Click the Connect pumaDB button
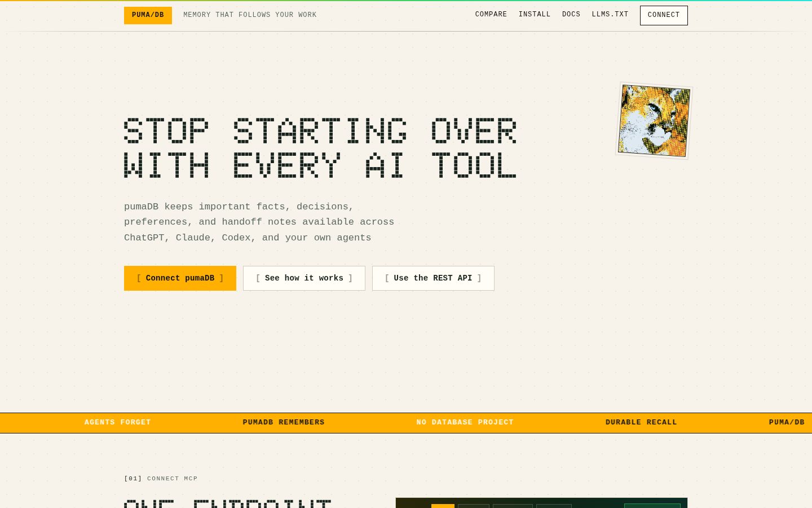The height and width of the screenshot is (508, 812). coord(180,278)
